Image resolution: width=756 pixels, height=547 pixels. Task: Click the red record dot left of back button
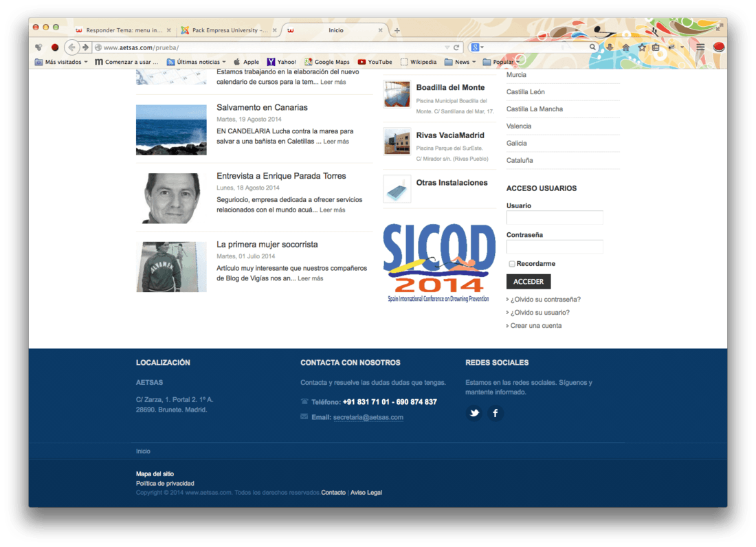(55, 47)
